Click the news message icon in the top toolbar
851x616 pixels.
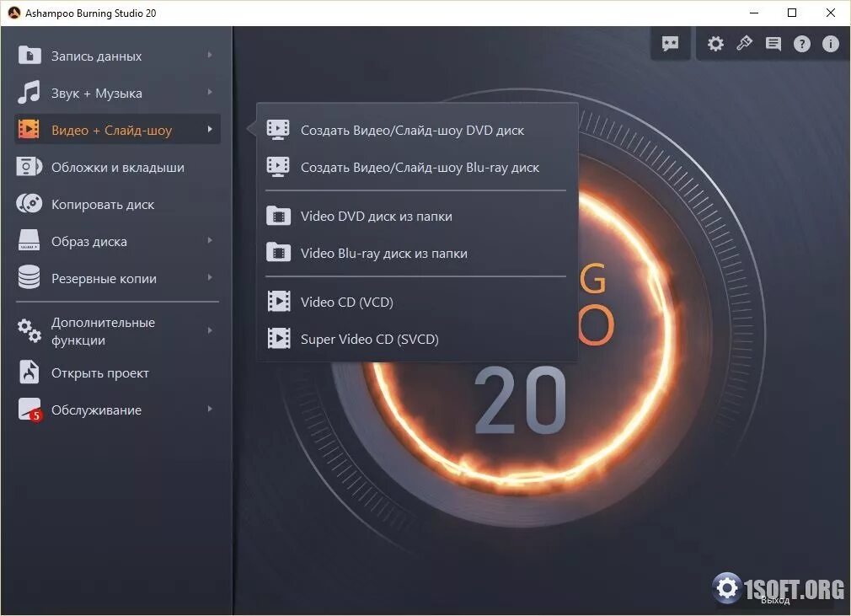[x=773, y=44]
